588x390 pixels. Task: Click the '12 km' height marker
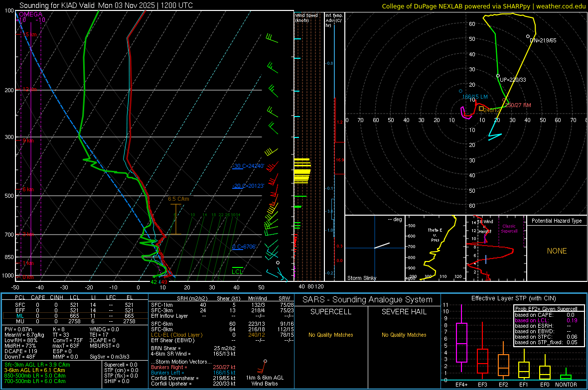coord(29,89)
